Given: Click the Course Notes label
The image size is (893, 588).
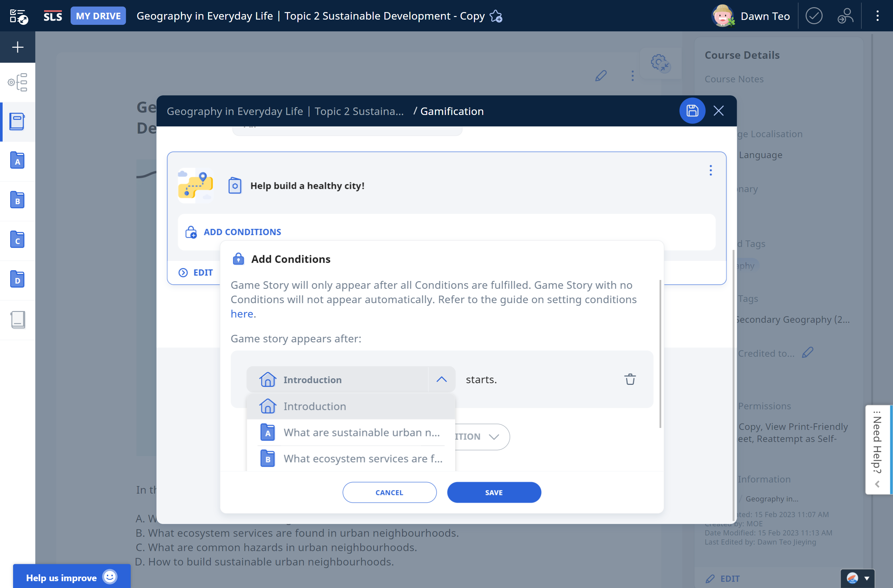Looking at the screenshot, I should 734,79.
